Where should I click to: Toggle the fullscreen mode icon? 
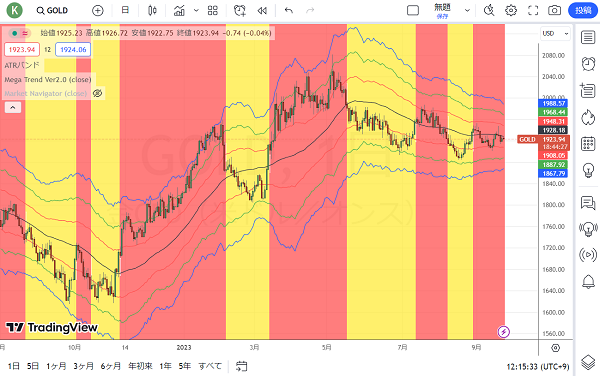tap(533, 10)
